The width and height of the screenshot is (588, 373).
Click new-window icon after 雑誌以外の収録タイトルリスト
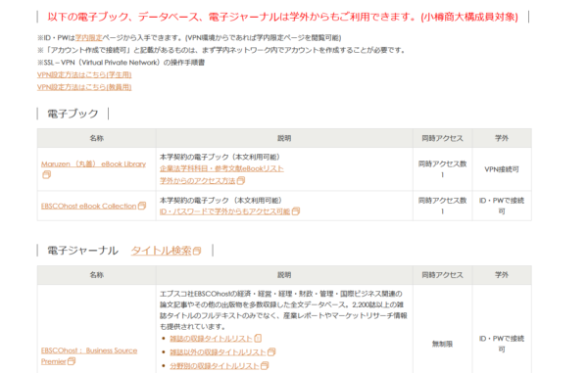(x=271, y=352)
